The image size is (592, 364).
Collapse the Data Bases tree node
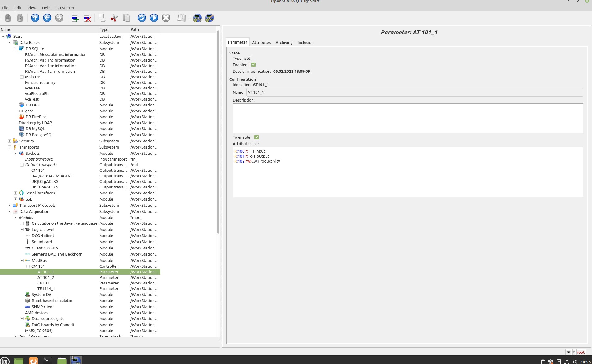pos(9,43)
